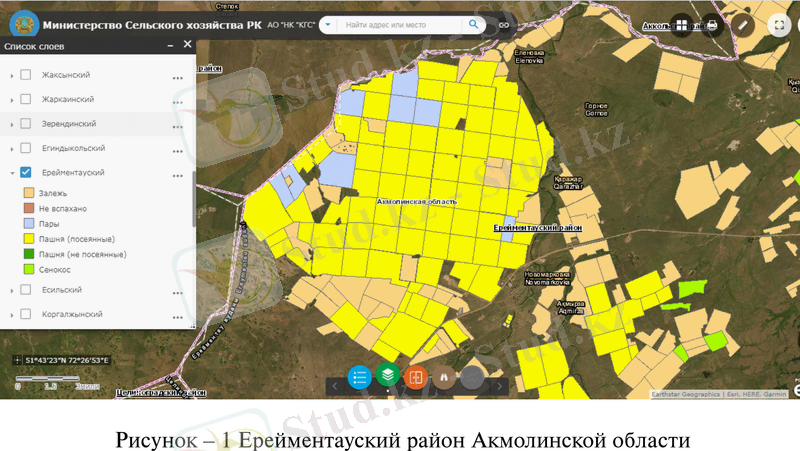Click the Зерендинский layer name
The image size is (800, 451).
tap(69, 123)
